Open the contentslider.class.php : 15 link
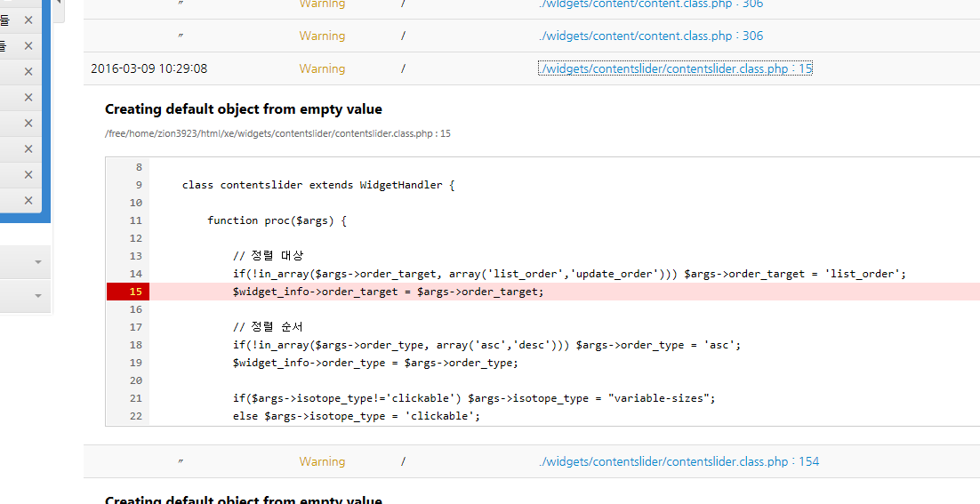This screenshot has height=504, width=980. pyautogui.click(x=675, y=68)
